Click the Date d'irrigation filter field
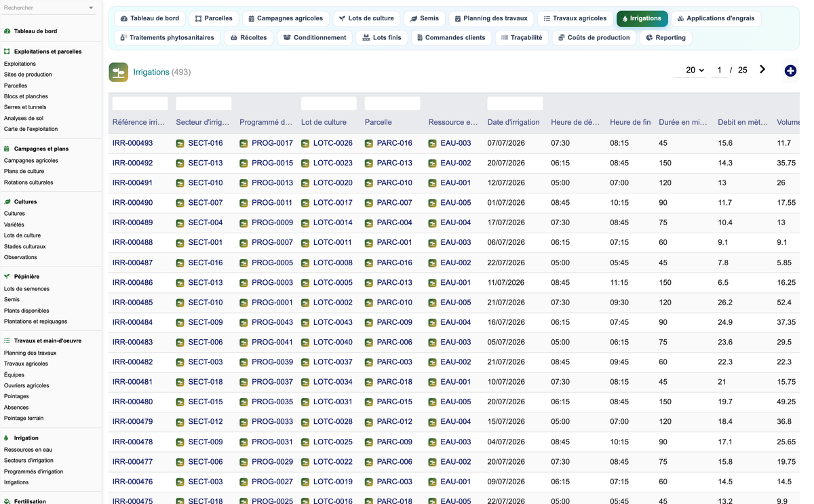814x504 pixels. coord(515,104)
